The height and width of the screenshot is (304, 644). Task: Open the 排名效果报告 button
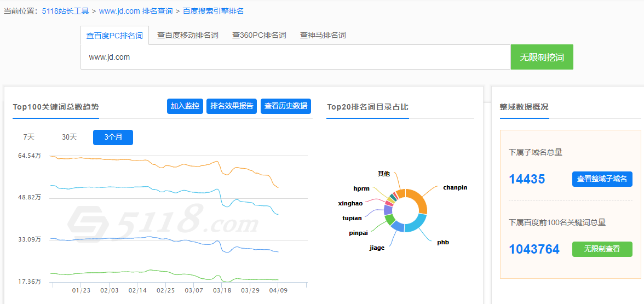click(x=232, y=106)
